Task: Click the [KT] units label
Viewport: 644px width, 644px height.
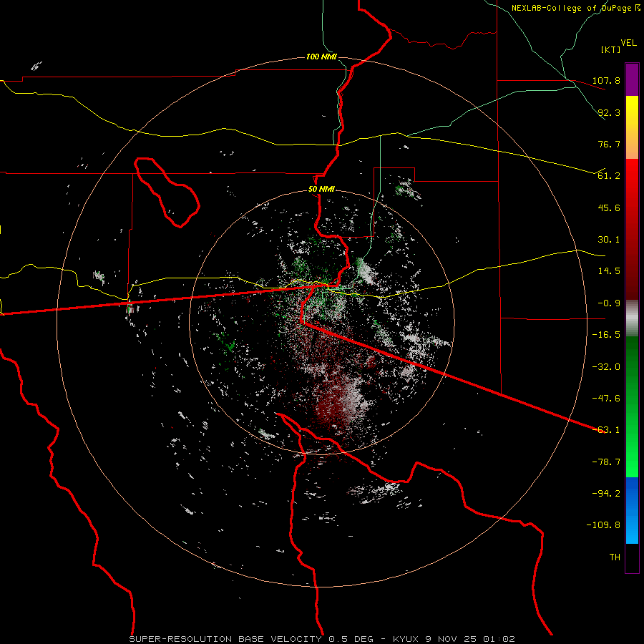Action: coord(611,49)
